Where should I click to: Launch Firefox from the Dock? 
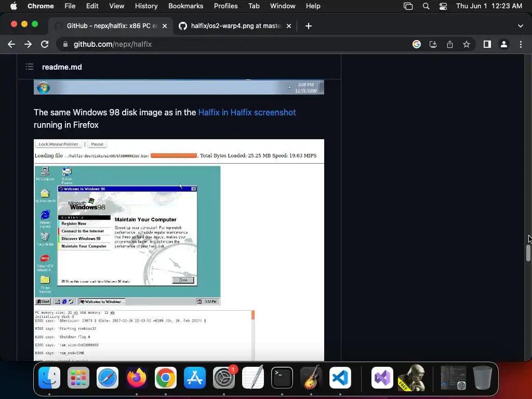pos(137,378)
